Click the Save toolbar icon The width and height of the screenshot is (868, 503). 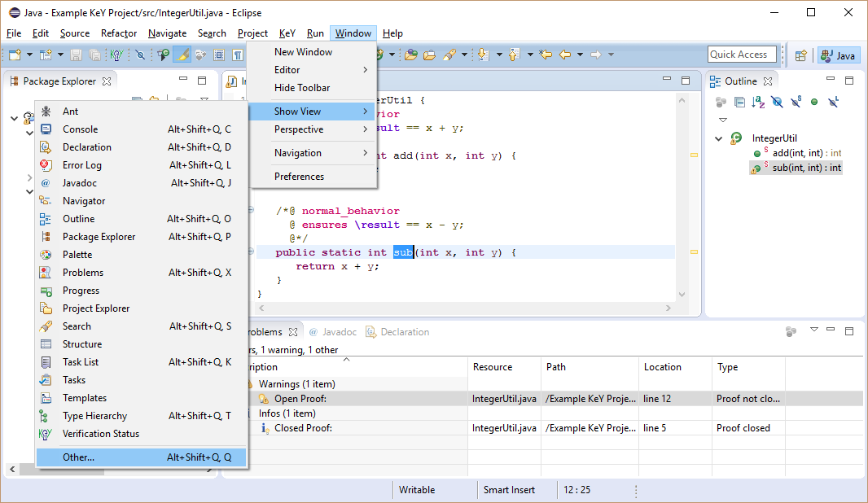pyautogui.click(x=77, y=55)
